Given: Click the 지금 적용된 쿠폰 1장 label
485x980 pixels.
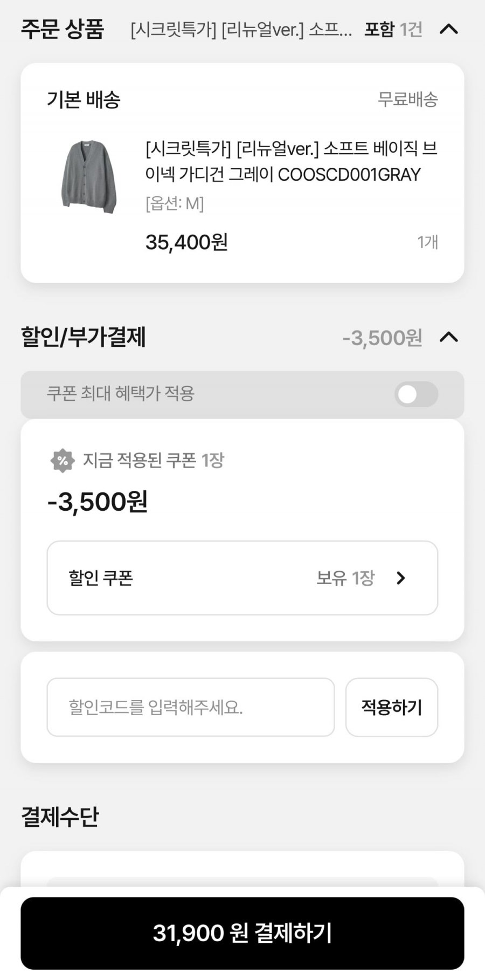Looking at the screenshot, I should tap(153, 461).
